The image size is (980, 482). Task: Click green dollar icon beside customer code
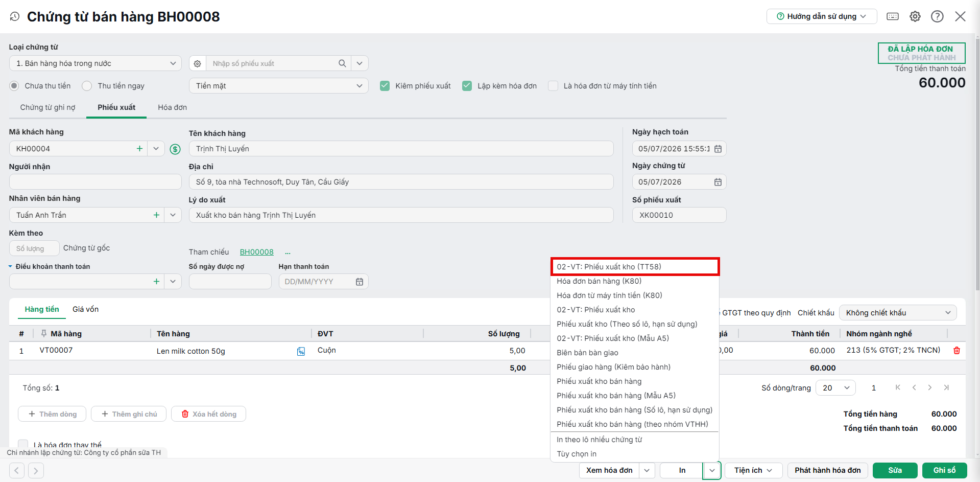click(175, 149)
